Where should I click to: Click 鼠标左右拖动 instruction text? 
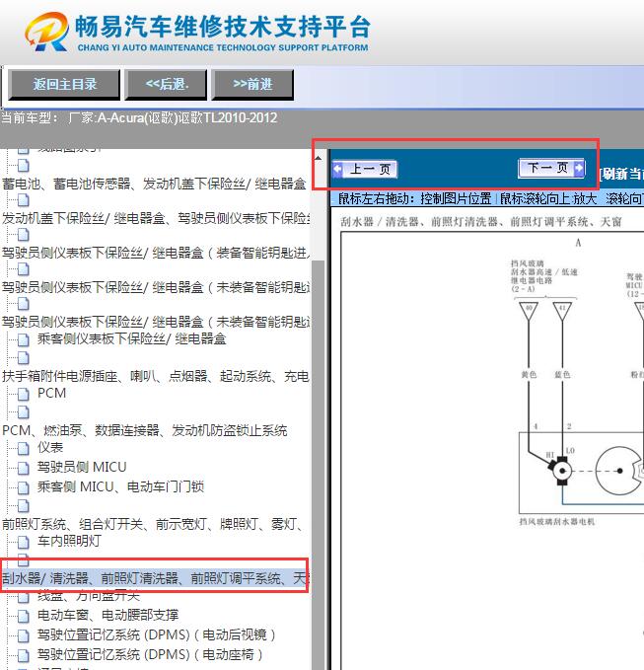pos(414,198)
